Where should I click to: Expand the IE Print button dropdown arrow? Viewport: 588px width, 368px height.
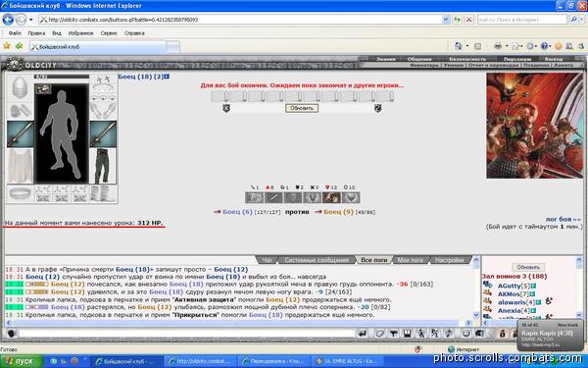pyautogui.click(x=507, y=46)
